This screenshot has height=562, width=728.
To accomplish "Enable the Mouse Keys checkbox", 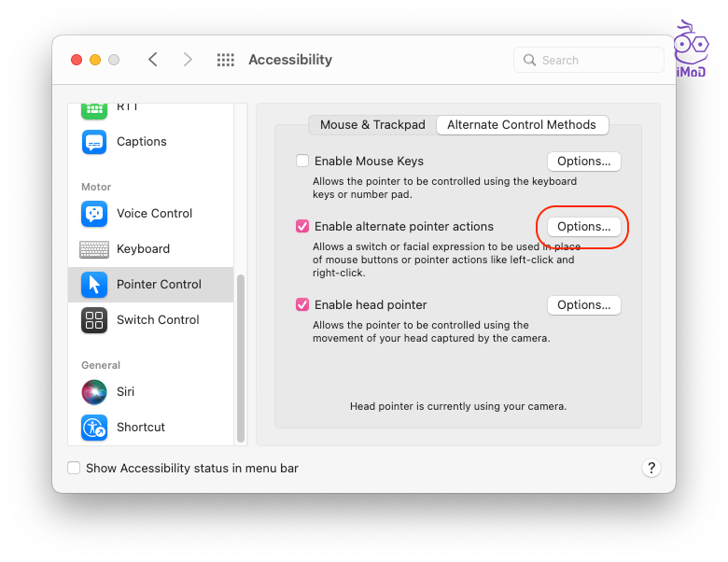I will [x=302, y=161].
